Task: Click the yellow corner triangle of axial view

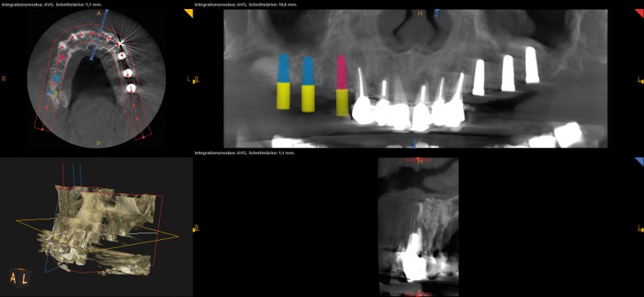Action: click(x=189, y=13)
